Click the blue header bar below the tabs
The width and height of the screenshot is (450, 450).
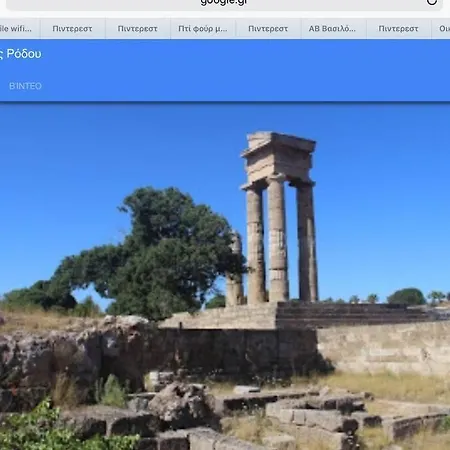[225, 70]
